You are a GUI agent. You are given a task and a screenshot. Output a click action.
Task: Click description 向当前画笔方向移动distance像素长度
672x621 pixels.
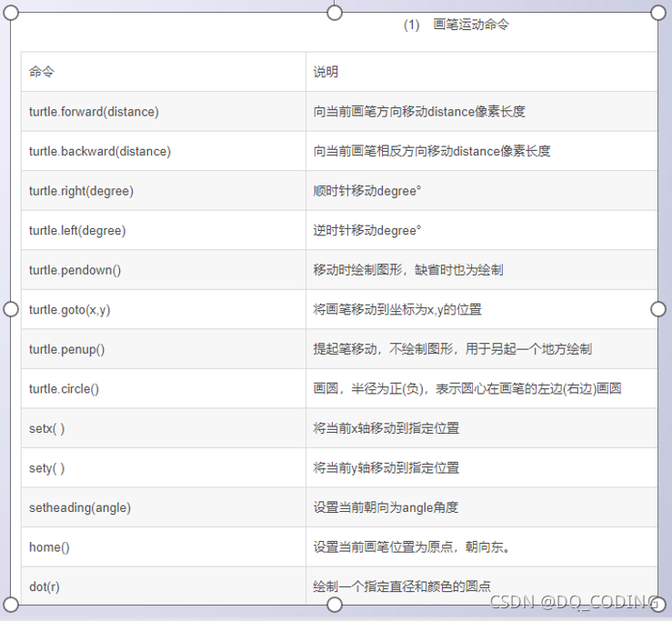coord(419,112)
